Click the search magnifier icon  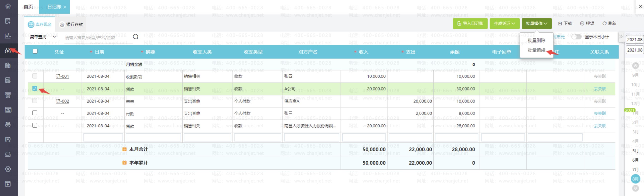click(x=136, y=37)
